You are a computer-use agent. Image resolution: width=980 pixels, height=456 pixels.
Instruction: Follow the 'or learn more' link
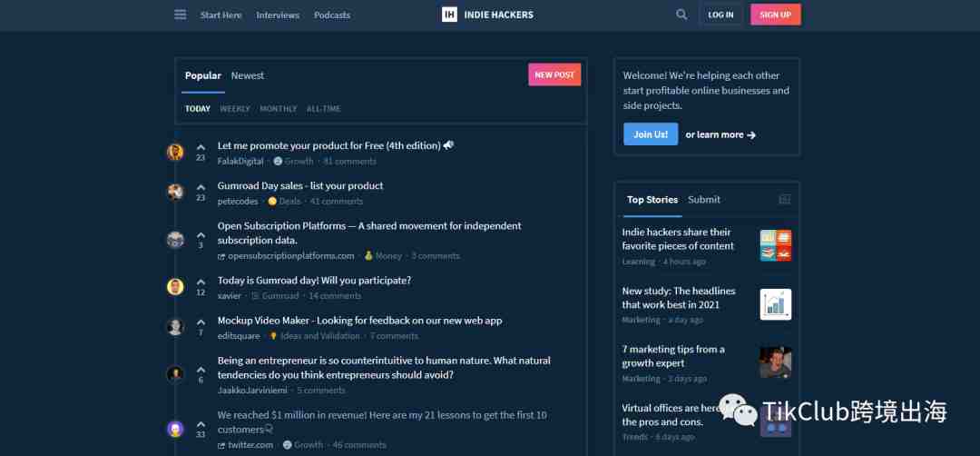720,134
